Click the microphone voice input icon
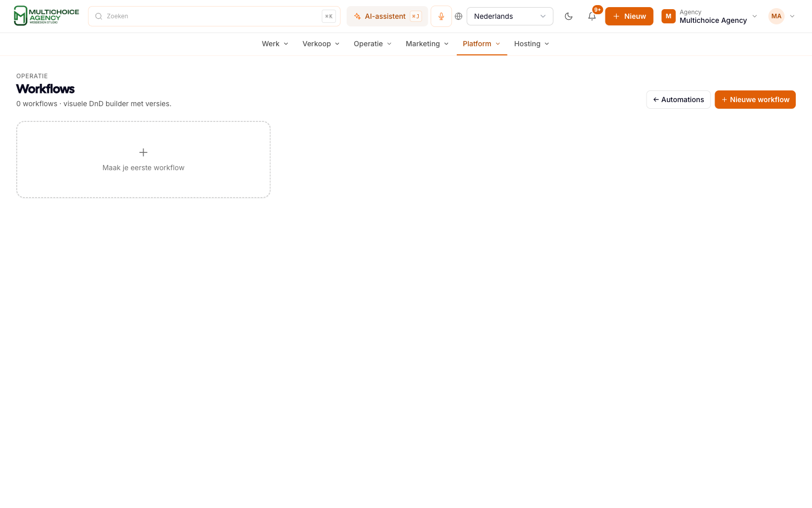Viewport: 812px width, 508px height. click(441, 16)
